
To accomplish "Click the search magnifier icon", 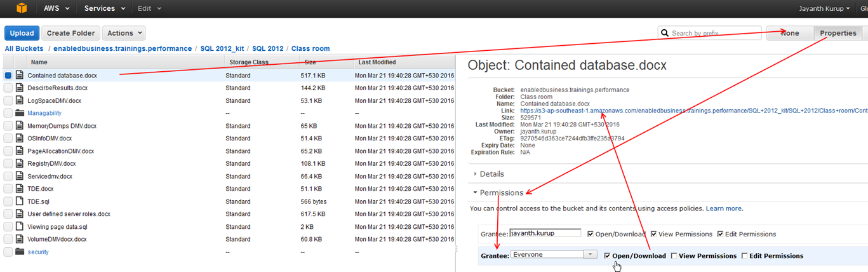I will click(665, 33).
